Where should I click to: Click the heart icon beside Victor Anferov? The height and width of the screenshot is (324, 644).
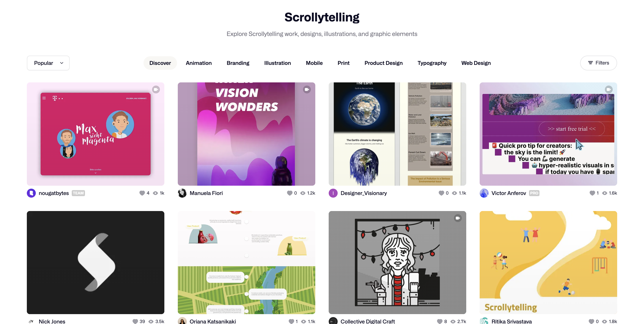click(592, 193)
